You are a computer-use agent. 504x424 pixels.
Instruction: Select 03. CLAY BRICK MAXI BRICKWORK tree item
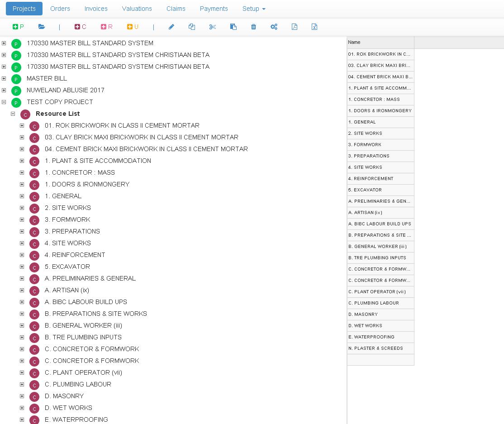pyautogui.click(x=142, y=137)
